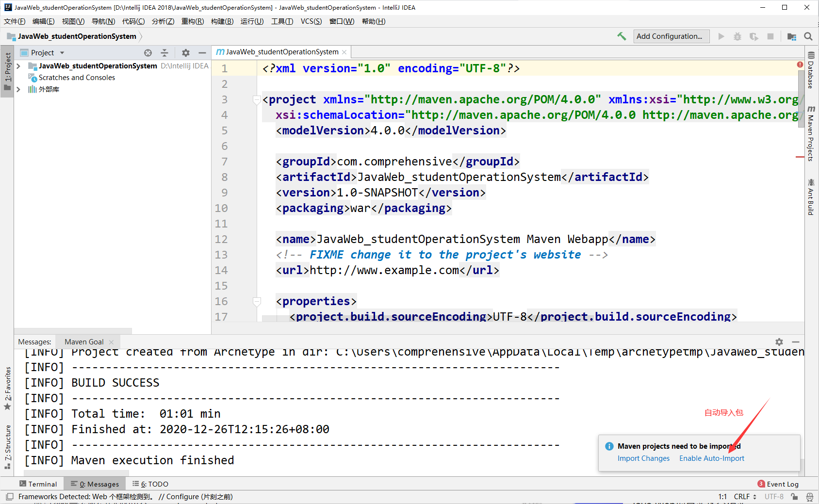Select Scratches and Consoles in tree
The image size is (819, 504).
pos(77,78)
